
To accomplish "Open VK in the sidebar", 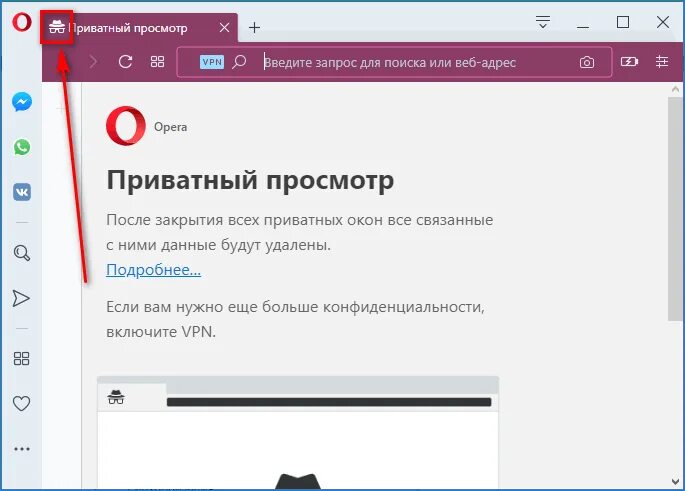I will [22, 192].
